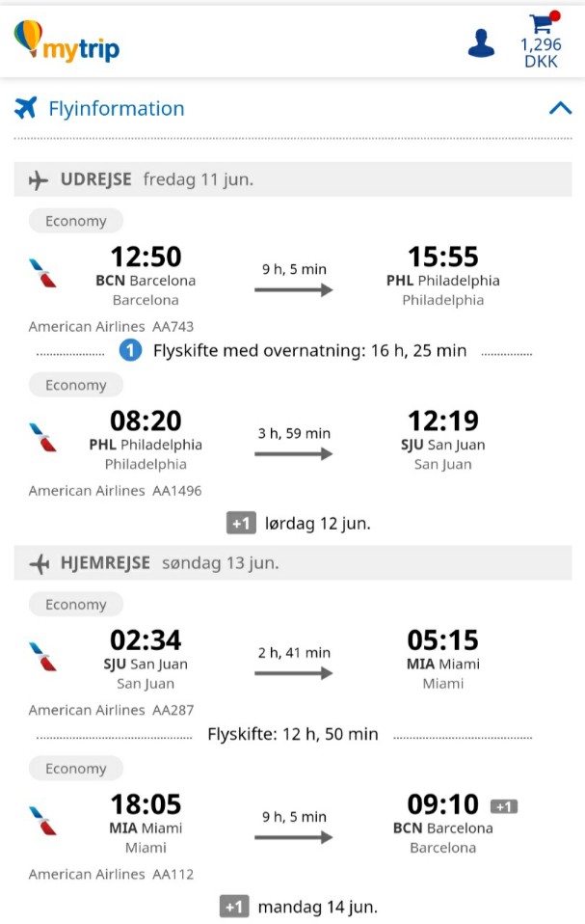Select the UDREJSE departure plane icon
This screenshot has height=924, width=585.
pyautogui.click(x=39, y=180)
